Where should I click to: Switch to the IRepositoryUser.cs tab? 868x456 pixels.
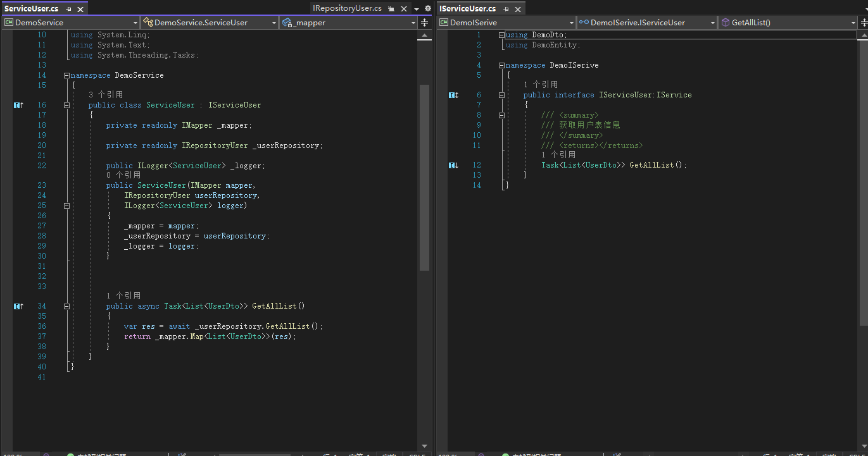point(347,8)
